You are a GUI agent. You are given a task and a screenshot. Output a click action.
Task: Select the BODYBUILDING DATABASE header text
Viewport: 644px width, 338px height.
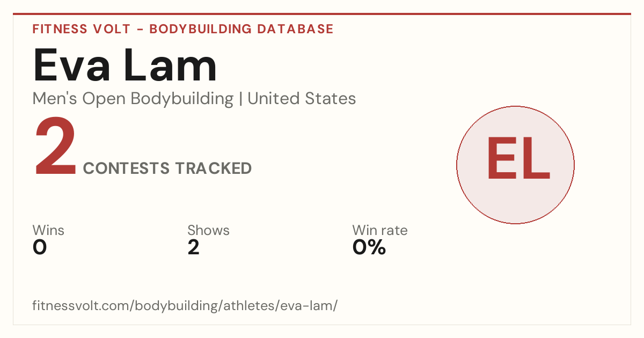coord(241,29)
